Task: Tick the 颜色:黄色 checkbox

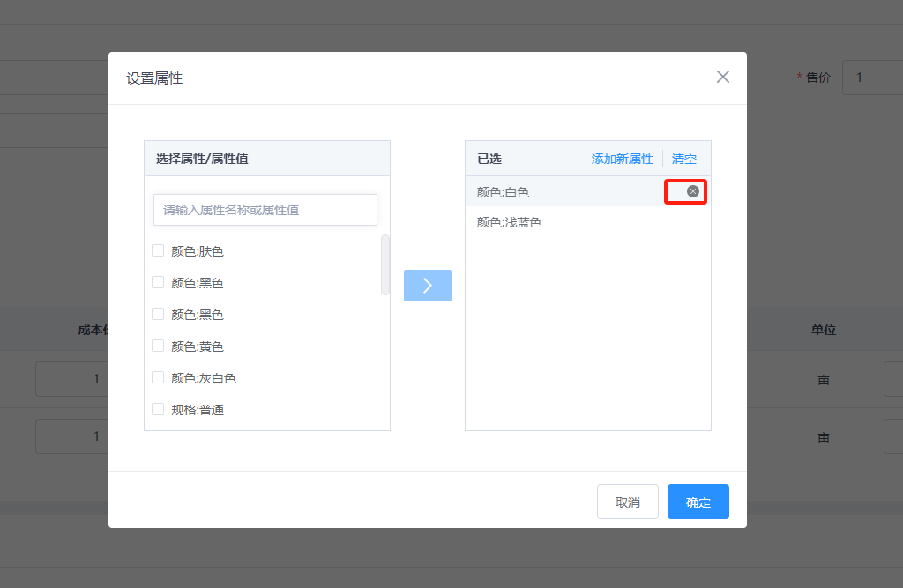Action: (158, 346)
